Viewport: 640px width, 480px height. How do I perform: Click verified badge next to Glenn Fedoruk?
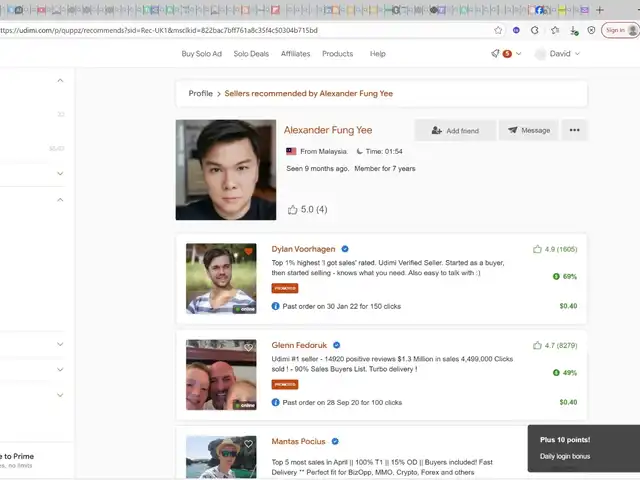[x=337, y=345]
